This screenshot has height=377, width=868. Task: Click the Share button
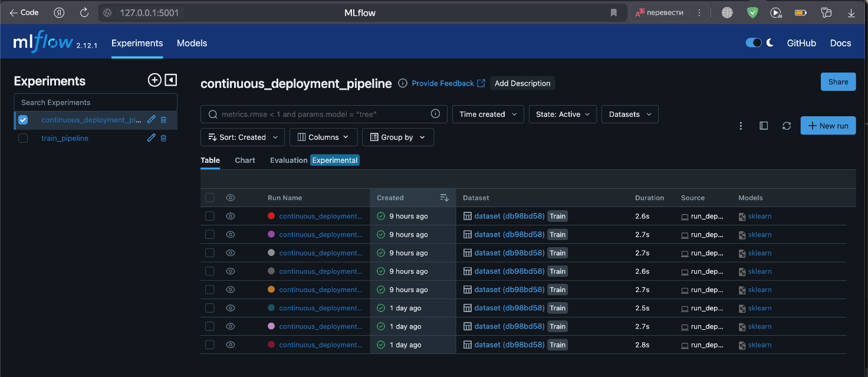[838, 81]
